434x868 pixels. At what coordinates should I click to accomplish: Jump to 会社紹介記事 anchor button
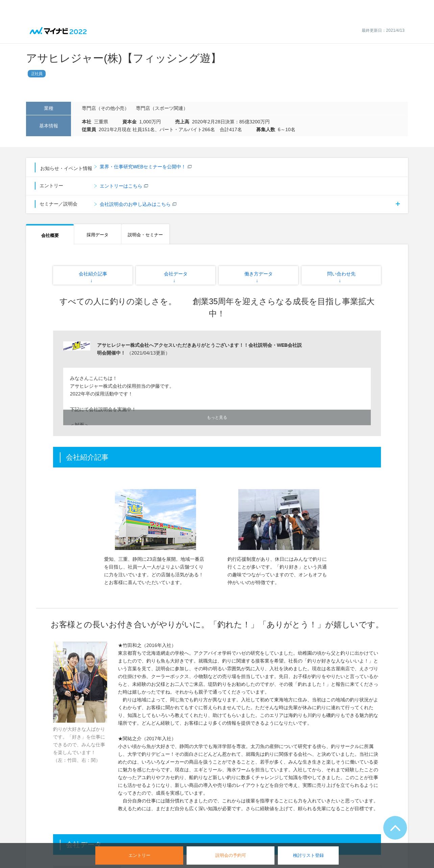pyautogui.click(x=93, y=275)
